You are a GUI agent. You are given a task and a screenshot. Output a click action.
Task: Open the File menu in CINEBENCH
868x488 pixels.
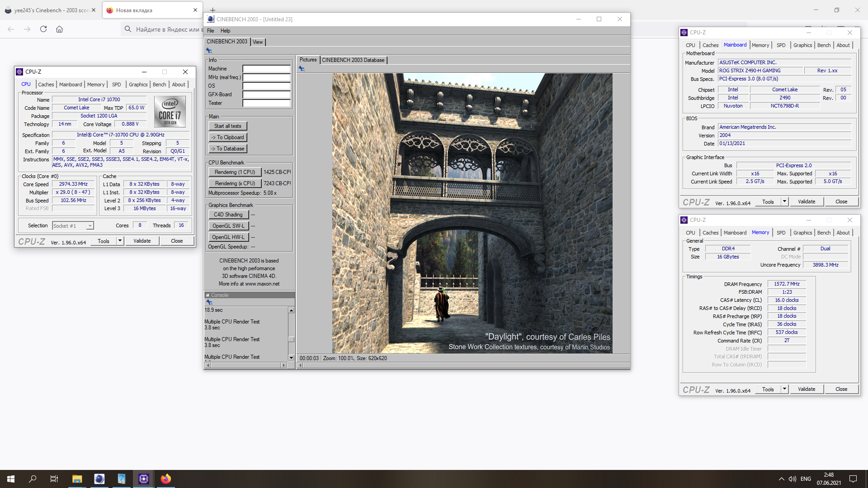click(211, 31)
